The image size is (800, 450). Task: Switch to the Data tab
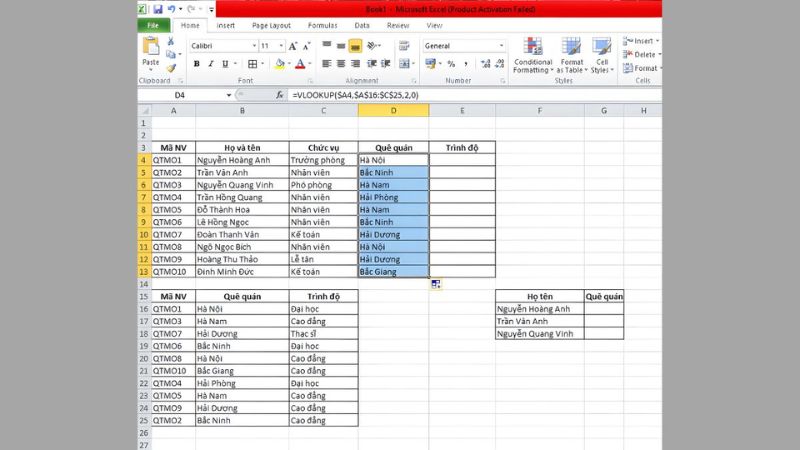362,26
